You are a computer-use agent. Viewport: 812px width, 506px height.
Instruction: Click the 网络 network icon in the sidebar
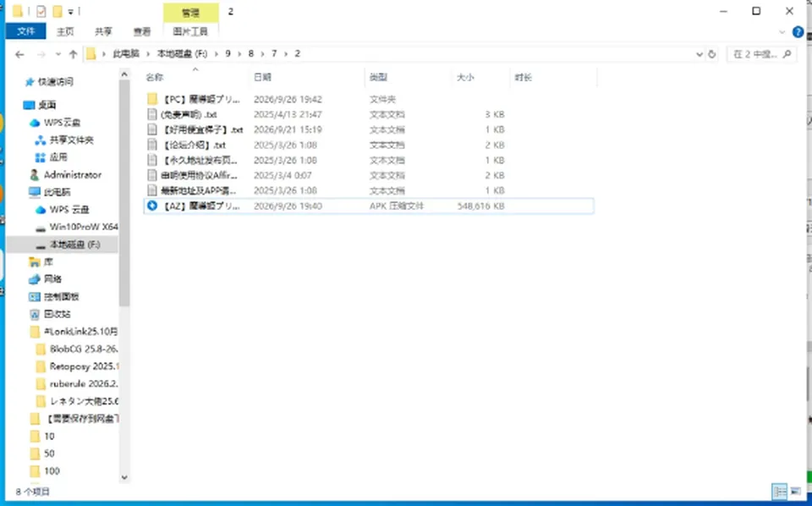coord(35,279)
